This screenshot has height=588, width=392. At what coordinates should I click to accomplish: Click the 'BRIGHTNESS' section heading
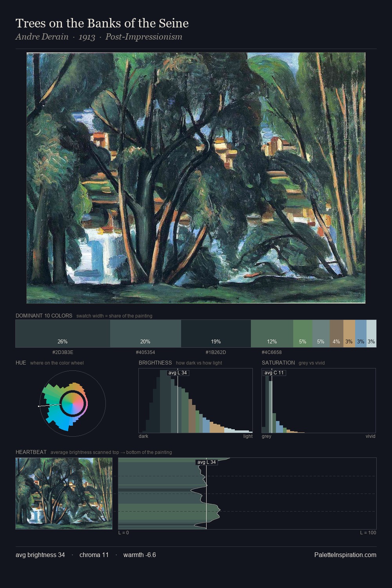tap(155, 363)
